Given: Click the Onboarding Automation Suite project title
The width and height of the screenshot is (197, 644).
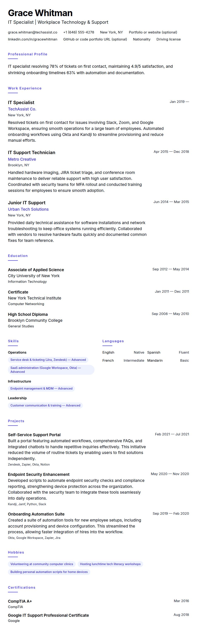Looking at the screenshot, I should click(36, 514).
